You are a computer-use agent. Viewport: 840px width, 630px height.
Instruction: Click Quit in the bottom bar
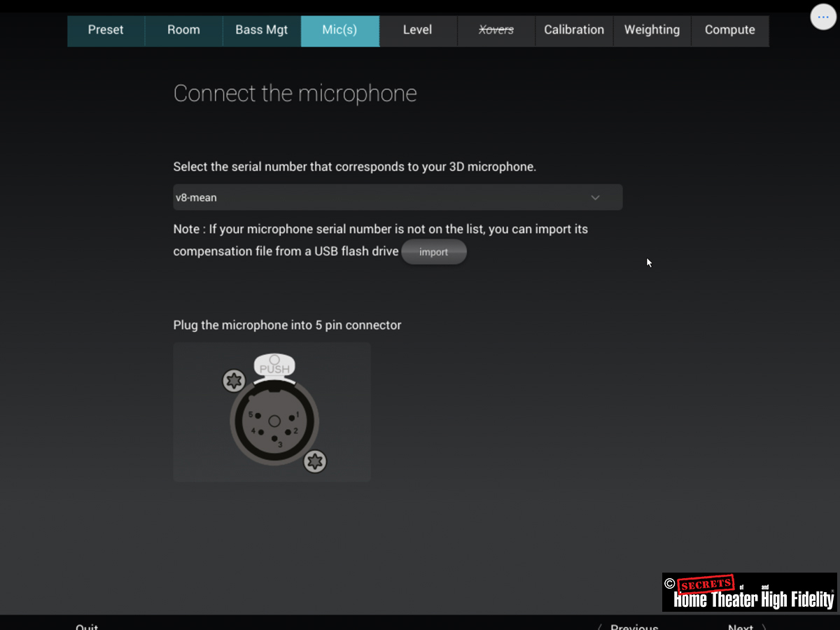[87, 626]
